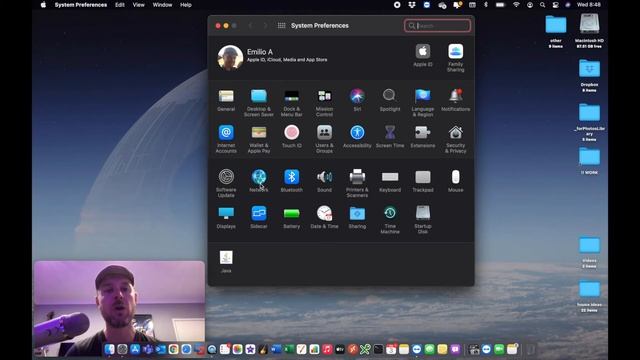
Task: Open Wi-Fi status in menu bar
Action: [516, 5]
